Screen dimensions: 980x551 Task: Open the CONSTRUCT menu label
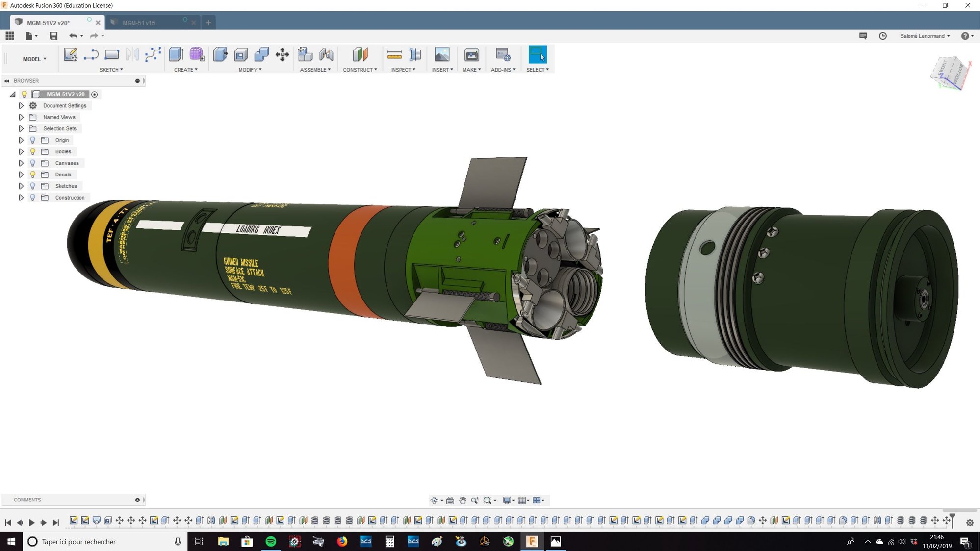click(x=360, y=70)
